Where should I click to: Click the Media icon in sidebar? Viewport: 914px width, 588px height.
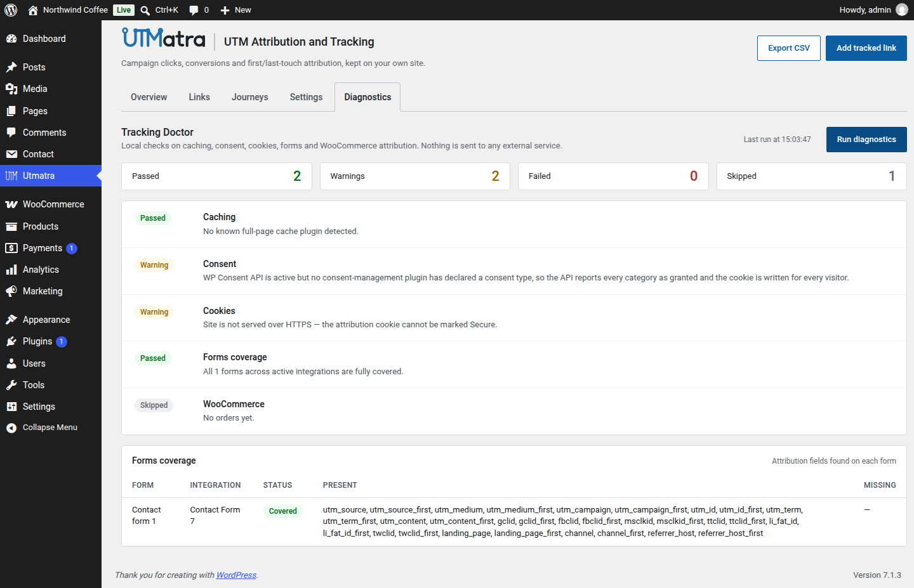(11, 89)
